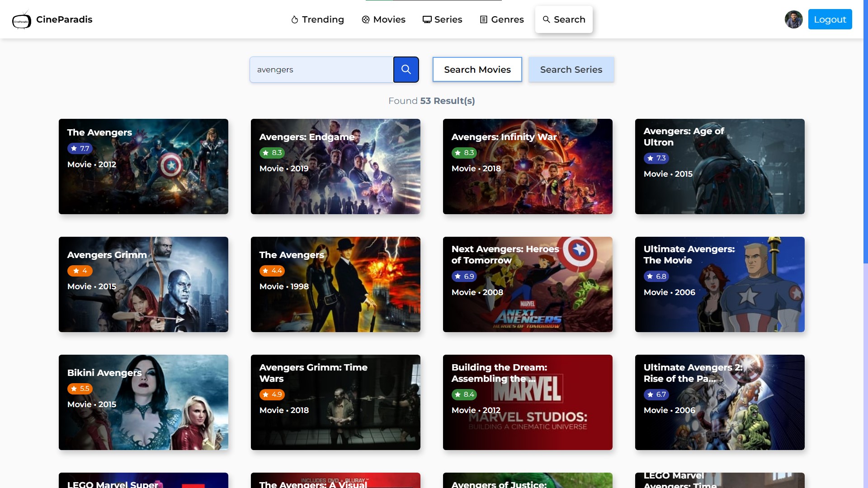Click the 8.4 rating badge on Building the Dream
Viewport: 868px width, 488px height.
click(x=464, y=394)
